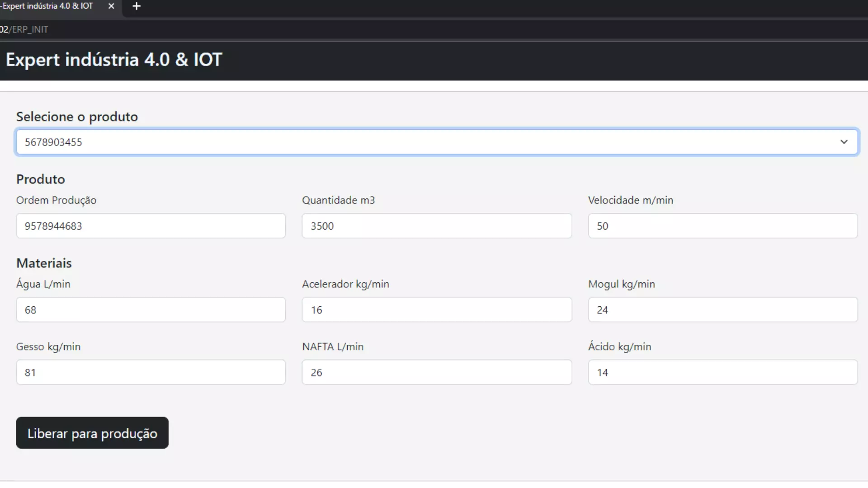Open a new browser tab
Screen dimensions: 868x488
(136, 6)
